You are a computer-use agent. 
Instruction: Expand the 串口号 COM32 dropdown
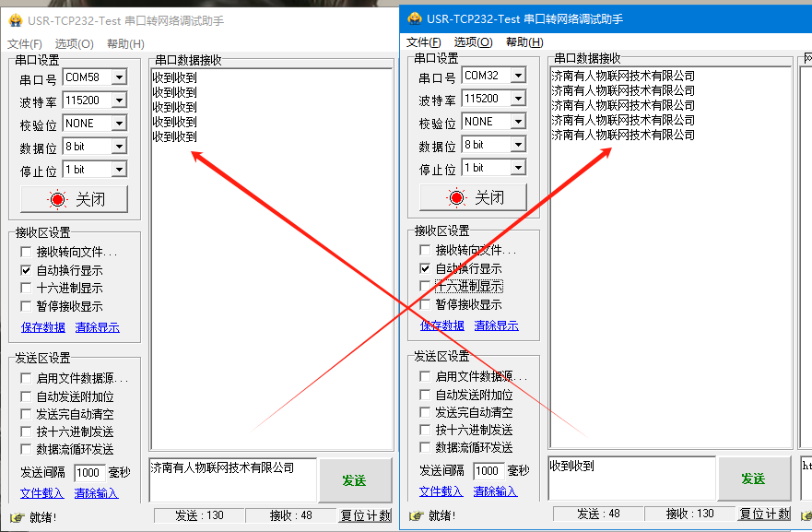pos(517,76)
